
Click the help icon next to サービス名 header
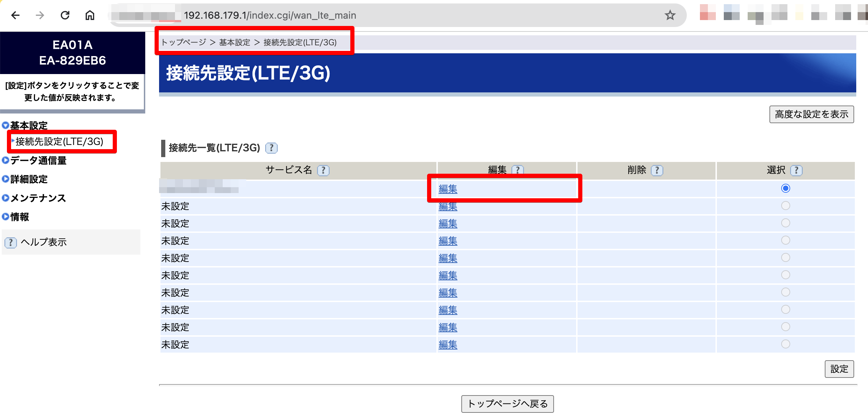[x=323, y=170]
